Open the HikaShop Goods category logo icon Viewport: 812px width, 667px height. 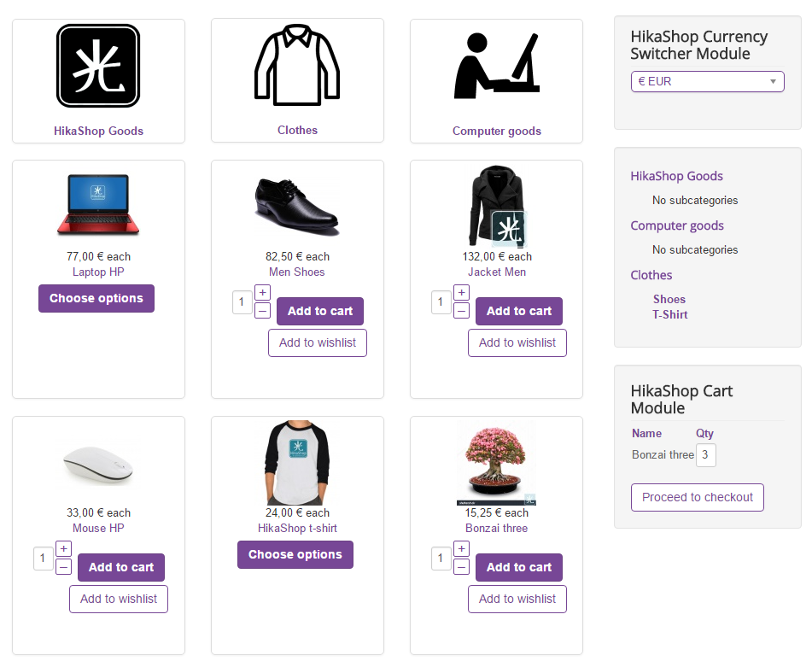pos(98,66)
